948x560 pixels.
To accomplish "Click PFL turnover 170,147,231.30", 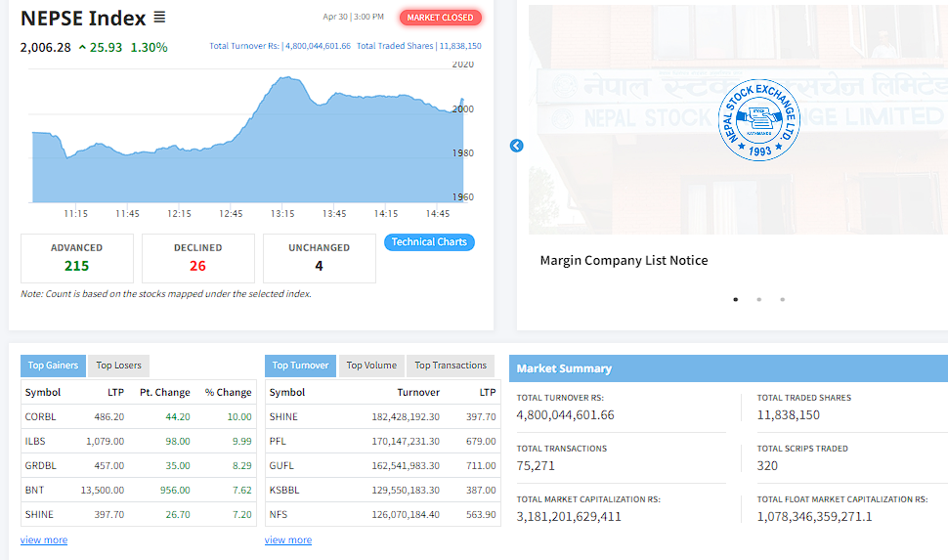I will pos(406,442).
